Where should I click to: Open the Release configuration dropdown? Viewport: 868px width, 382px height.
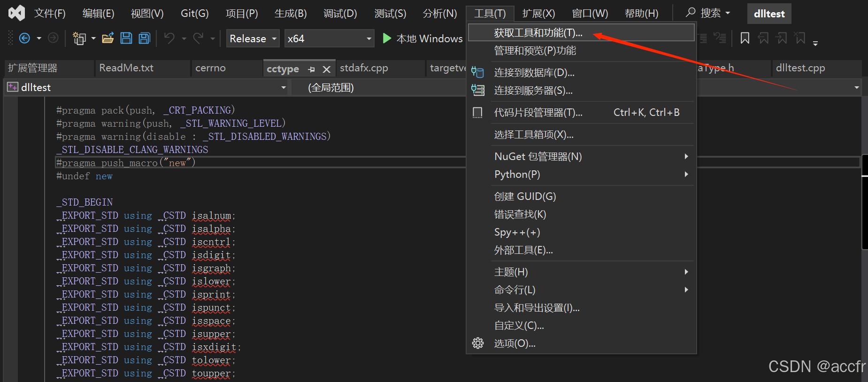253,38
